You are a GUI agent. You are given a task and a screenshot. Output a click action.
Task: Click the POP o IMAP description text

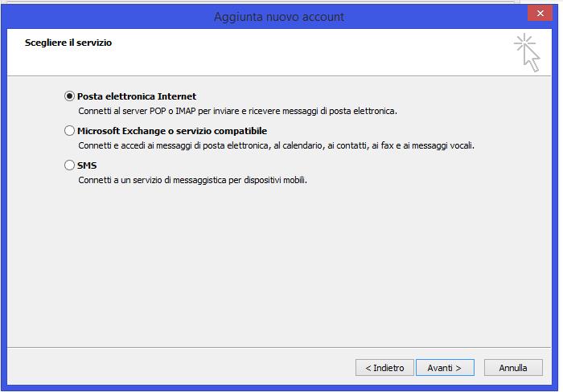pyautogui.click(x=238, y=111)
